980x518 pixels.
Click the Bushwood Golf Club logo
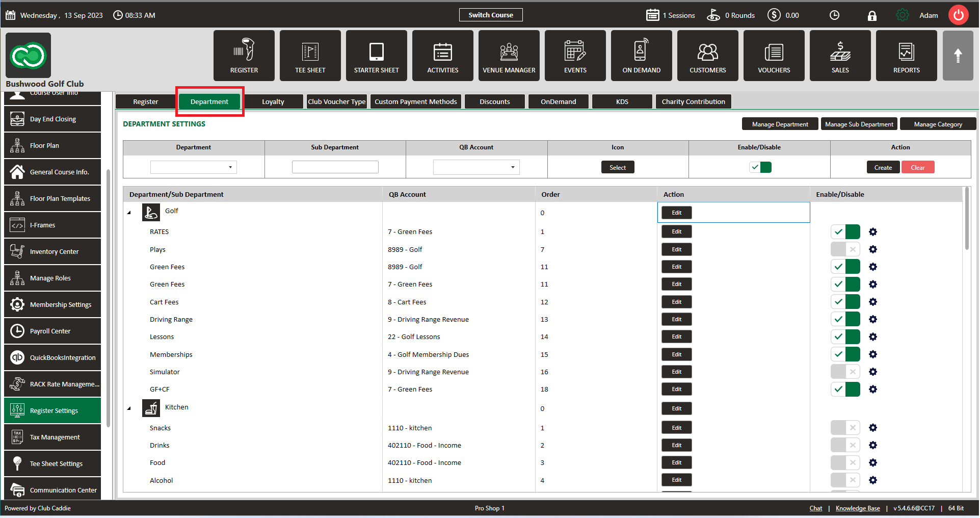click(x=29, y=56)
